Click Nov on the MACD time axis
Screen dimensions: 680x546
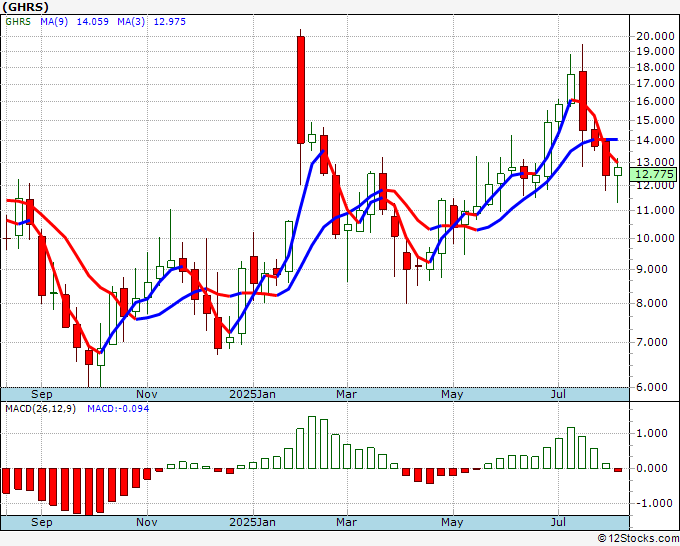click(147, 522)
